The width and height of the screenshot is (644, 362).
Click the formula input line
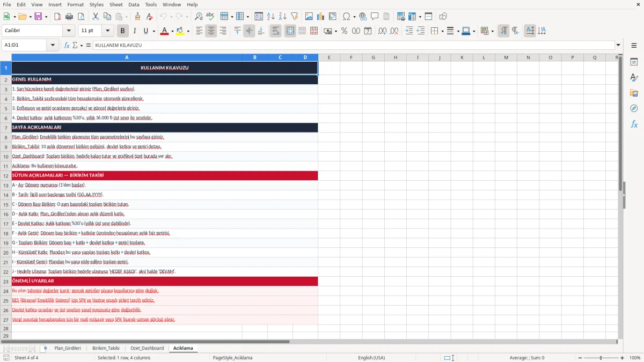point(354,45)
